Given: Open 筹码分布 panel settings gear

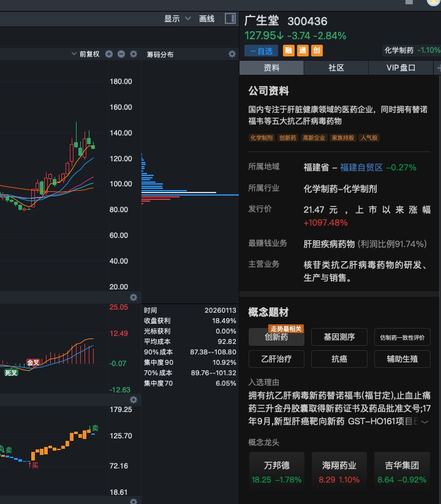Looking at the screenshot, I should (x=232, y=54).
